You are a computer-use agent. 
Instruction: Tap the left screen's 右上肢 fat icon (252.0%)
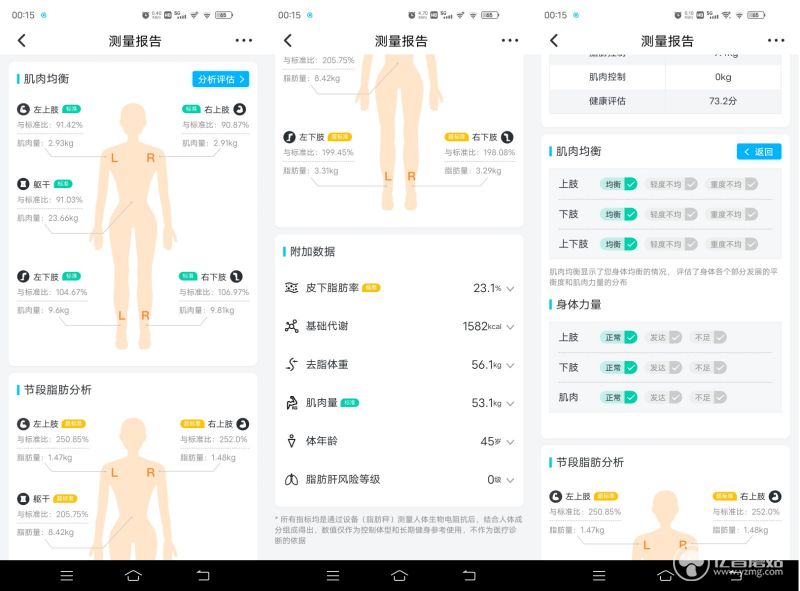coord(243,424)
